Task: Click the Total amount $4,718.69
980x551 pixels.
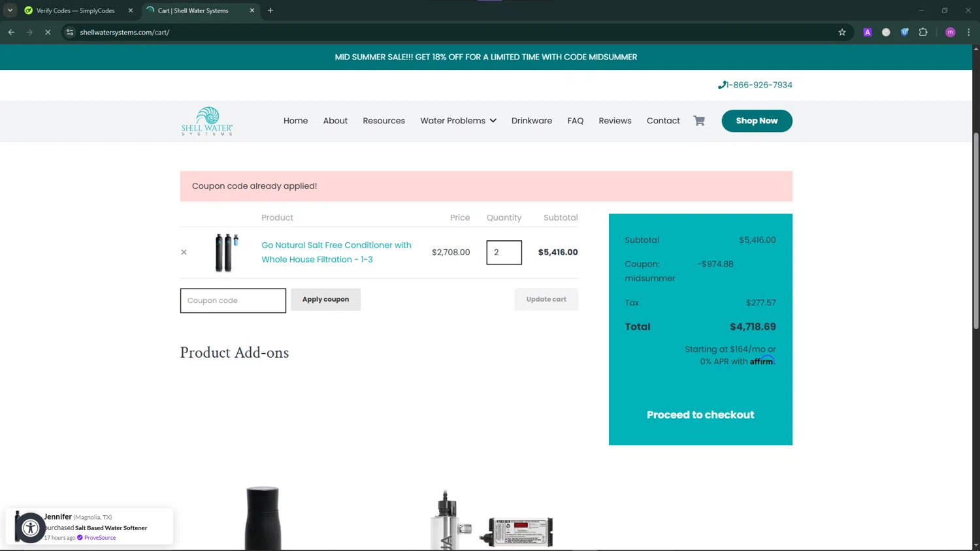Action: (753, 327)
